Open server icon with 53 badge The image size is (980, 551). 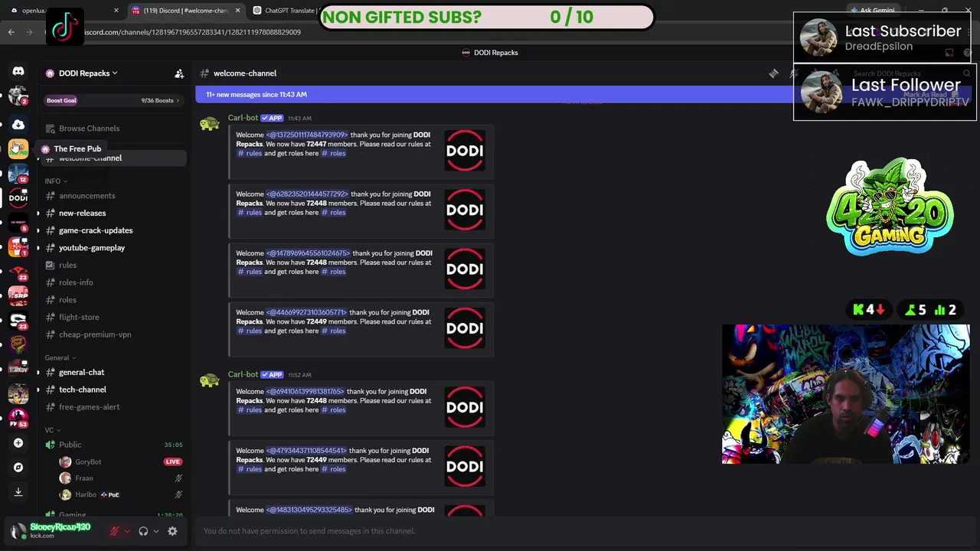click(x=18, y=418)
